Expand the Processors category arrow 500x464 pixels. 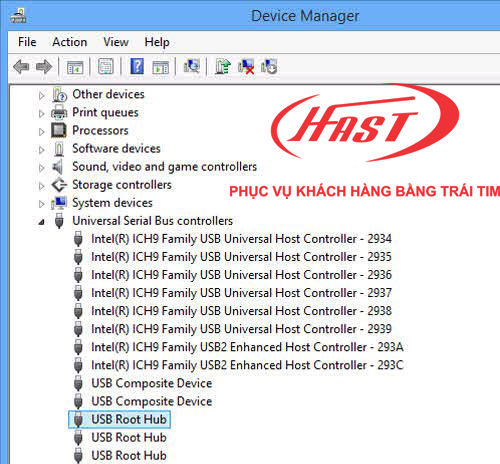coord(41,132)
